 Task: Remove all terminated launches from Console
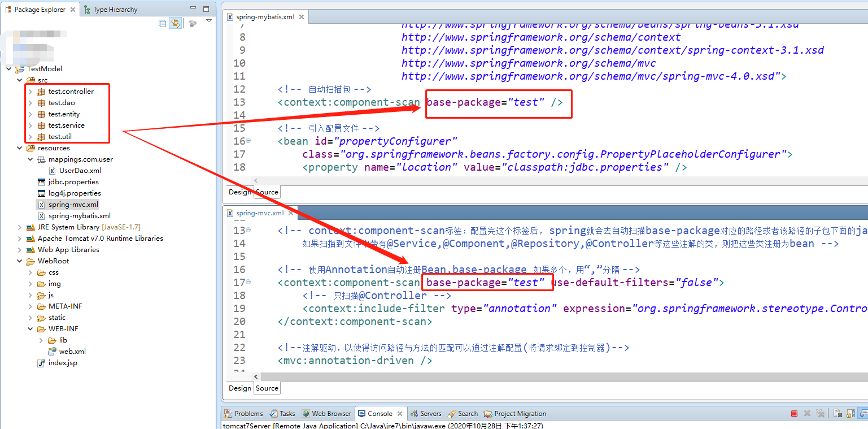tap(820, 413)
